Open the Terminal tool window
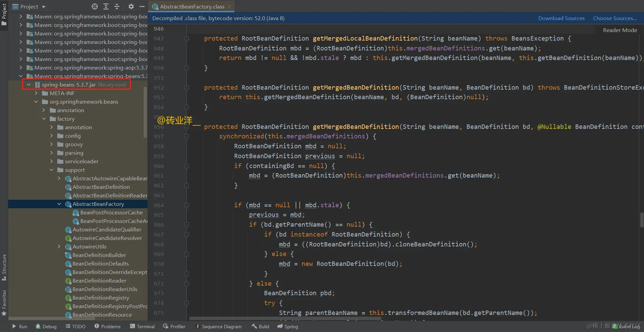The image size is (644, 332). click(x=142, y=326)
